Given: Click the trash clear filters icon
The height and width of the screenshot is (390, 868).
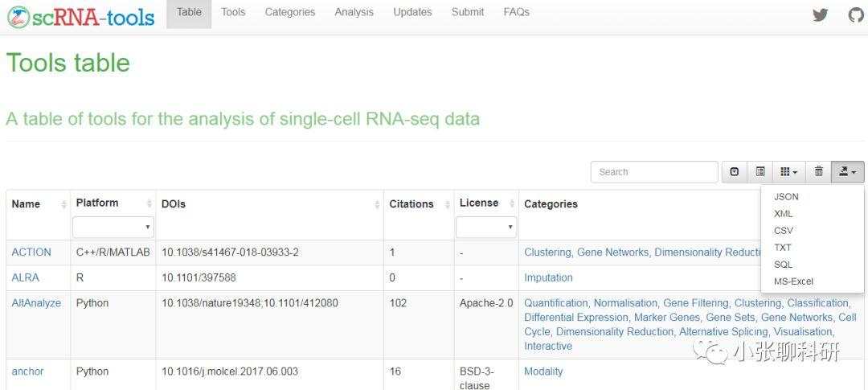Looking at the screenshot, I should (x=818, y=171).
